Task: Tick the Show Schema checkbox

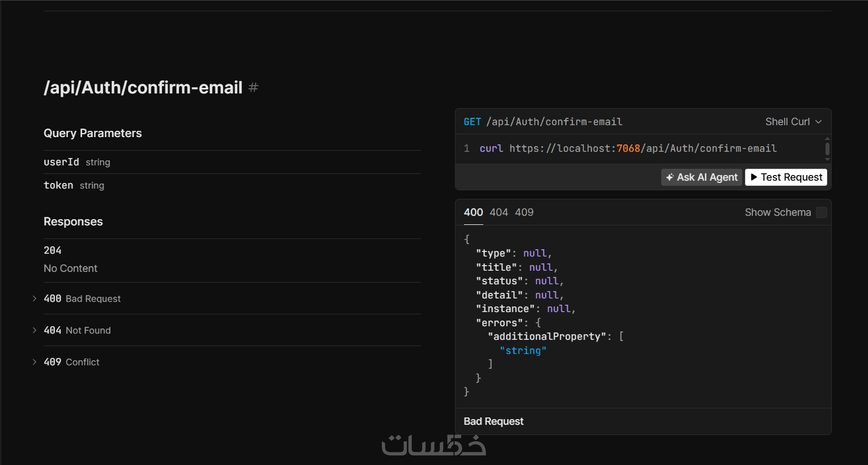Action: 822,212
